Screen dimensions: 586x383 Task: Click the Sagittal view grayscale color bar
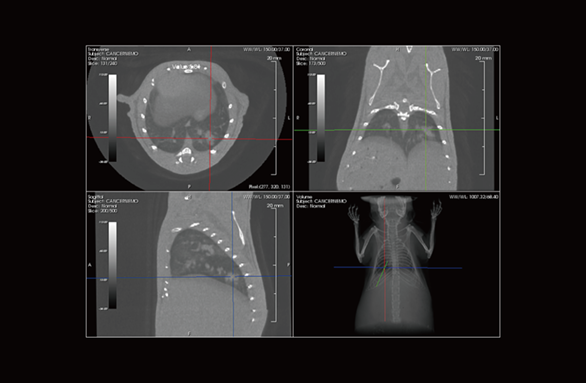coord(112,265)
